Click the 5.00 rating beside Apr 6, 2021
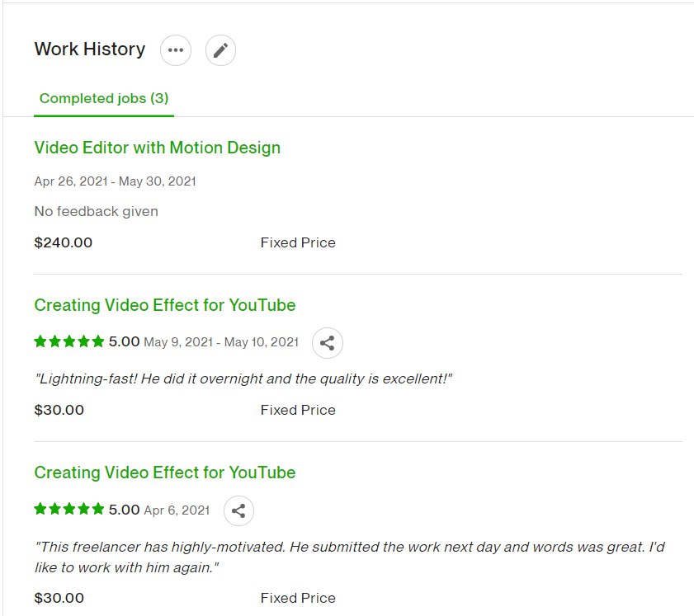 pos(125,510)
